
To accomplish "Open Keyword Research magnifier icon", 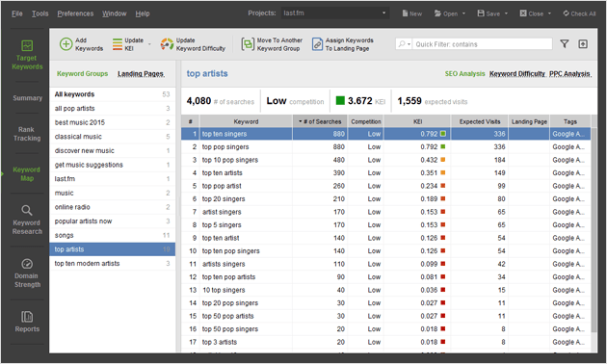I will [27, 211].
